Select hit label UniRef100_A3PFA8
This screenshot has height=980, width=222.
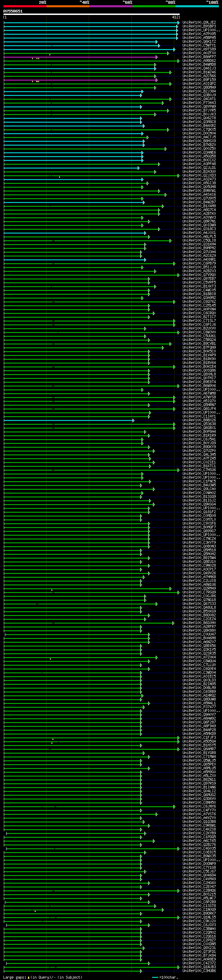[199, 164]
